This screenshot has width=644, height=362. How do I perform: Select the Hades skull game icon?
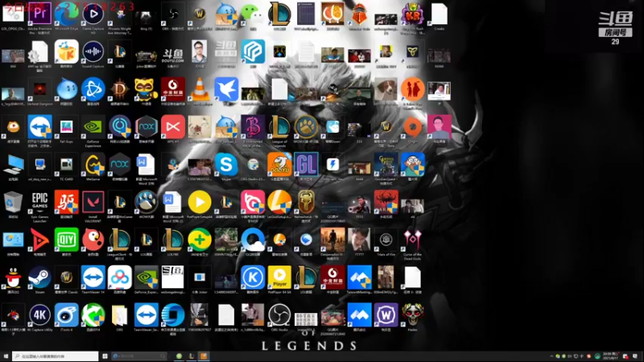(x=412, y=315)
